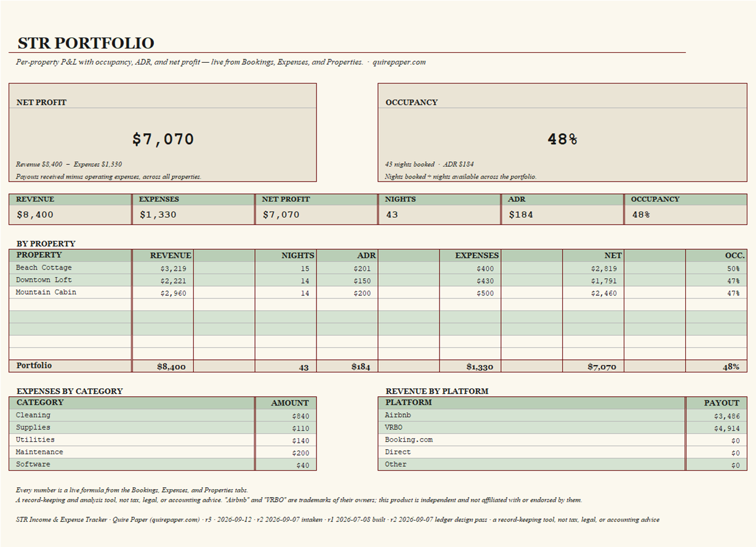Select the 48% value under OCCUPANCY summary
The width and height of the screenshot is (756, 547).
(641, 215)
